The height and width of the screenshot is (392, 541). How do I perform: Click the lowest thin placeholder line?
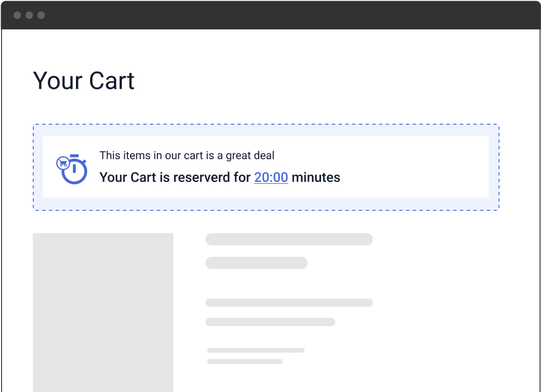click(x=244, y=361)
